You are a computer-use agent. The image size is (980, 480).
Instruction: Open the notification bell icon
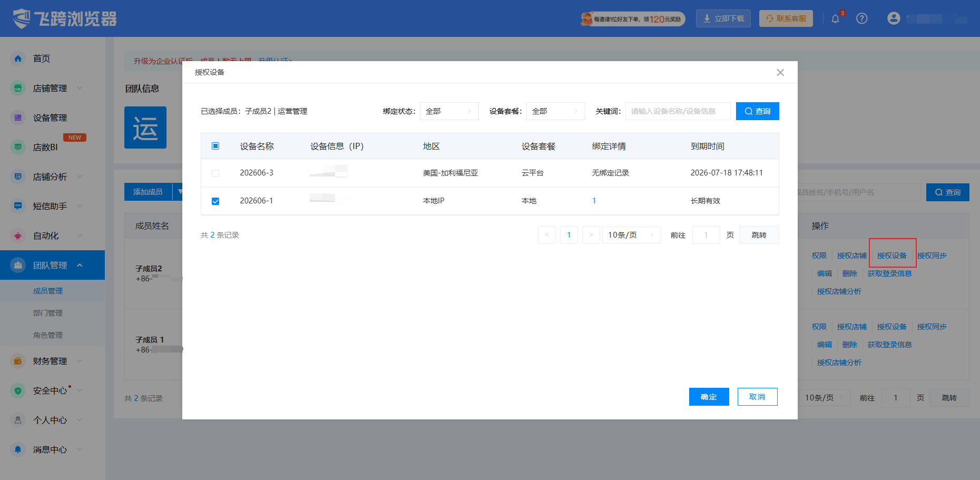pos(835,18)
